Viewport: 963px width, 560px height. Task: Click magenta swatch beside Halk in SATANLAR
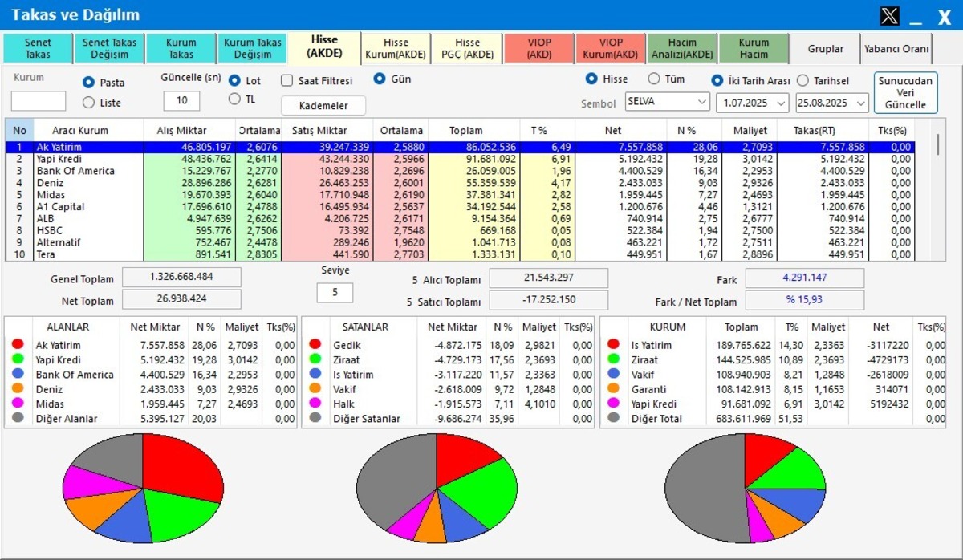(315, 404)
